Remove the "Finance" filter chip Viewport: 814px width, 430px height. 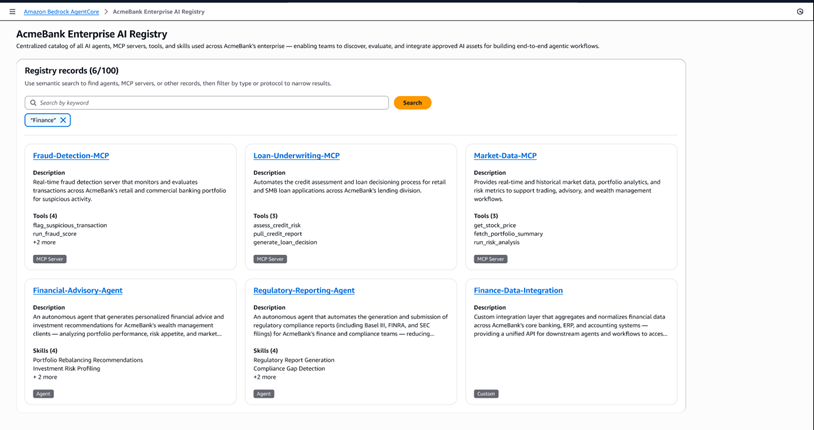(63, 120)
